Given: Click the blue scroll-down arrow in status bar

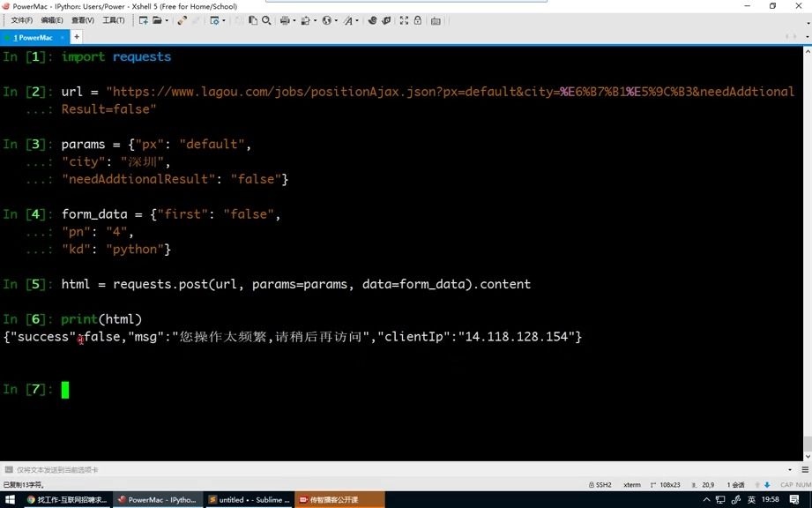Looking at the screenshot, I should [x=767, y=483].
